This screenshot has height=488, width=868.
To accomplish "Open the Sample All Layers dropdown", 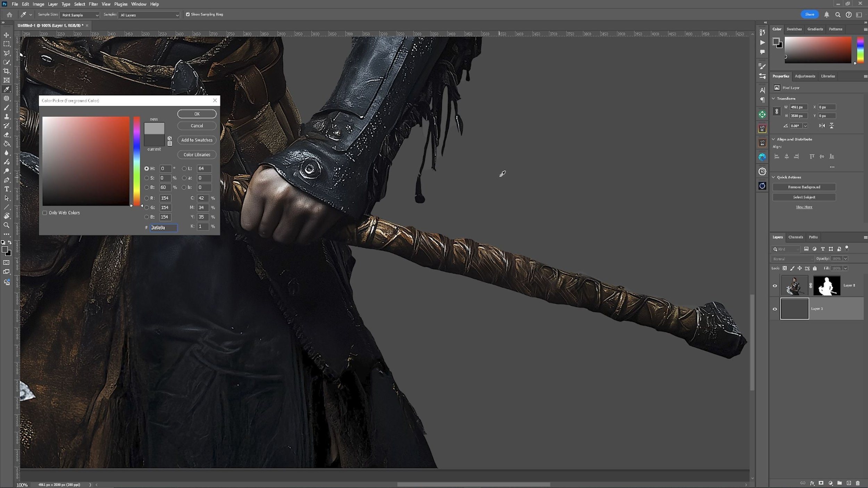I will [149, 15].
